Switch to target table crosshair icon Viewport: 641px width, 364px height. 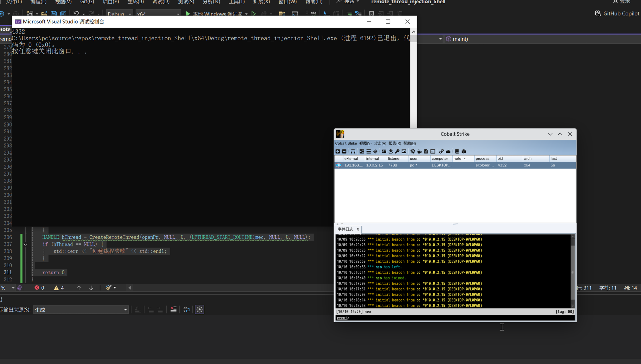point(375,151)
